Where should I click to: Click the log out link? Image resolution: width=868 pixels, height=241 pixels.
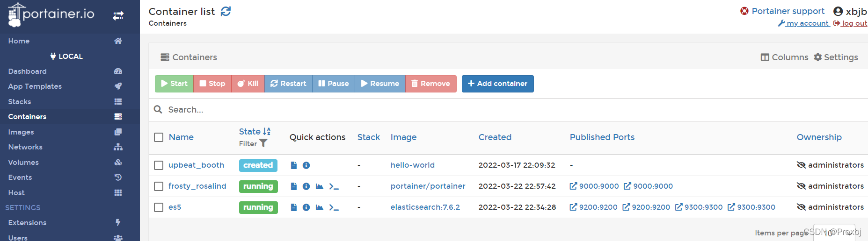tap(850, 23)
